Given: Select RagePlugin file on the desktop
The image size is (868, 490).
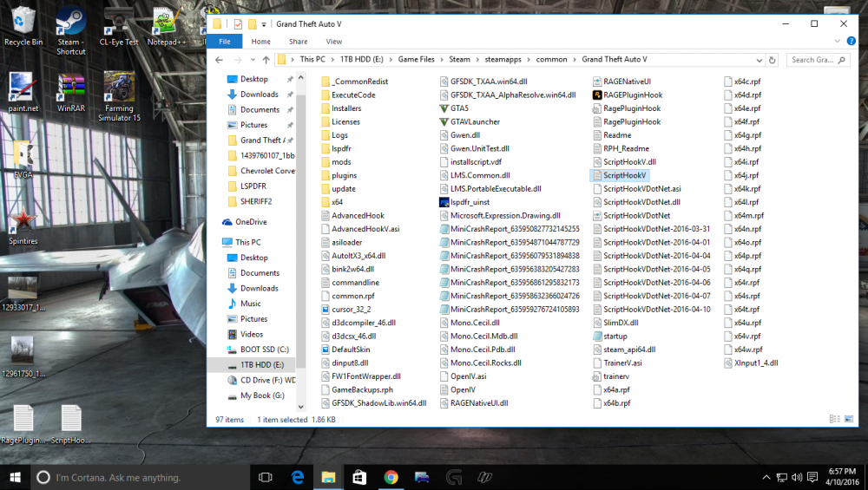Looking at the screenshot, I should pyautogui.click(x=23, y=425).
